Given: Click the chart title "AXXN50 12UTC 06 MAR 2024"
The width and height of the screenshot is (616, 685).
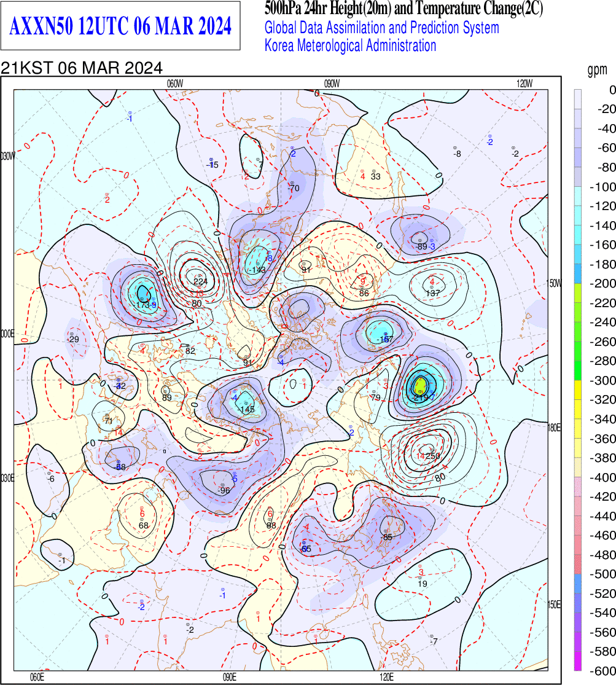Looking at the screenshot, I should point(120,26).
